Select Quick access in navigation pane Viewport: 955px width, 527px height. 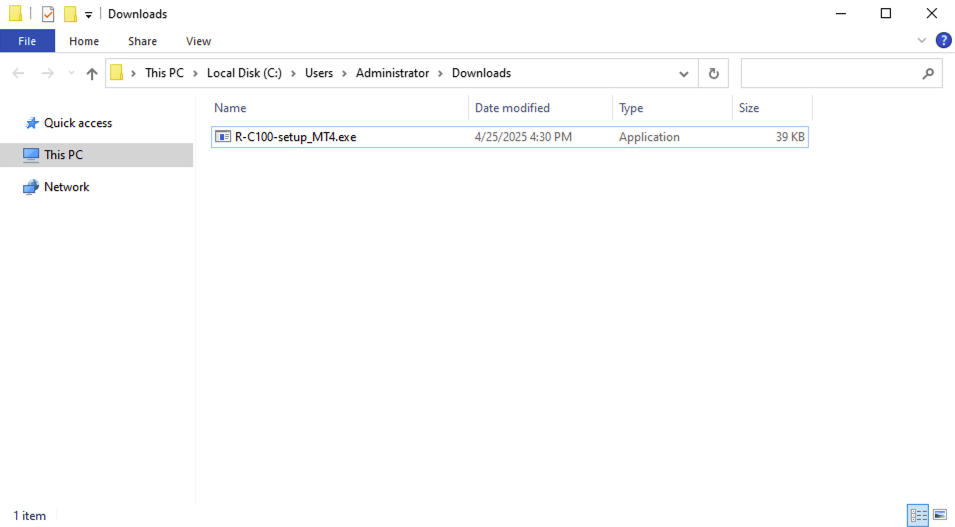pos(77,123)
